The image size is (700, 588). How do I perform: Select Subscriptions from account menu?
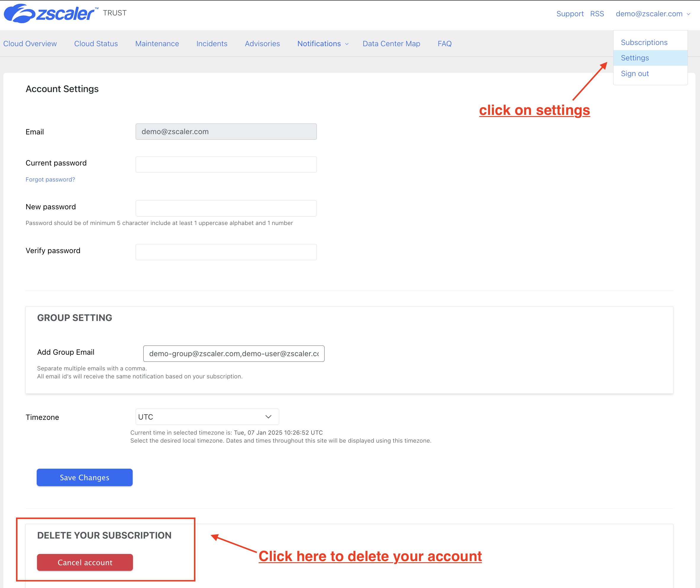point(644,42)
